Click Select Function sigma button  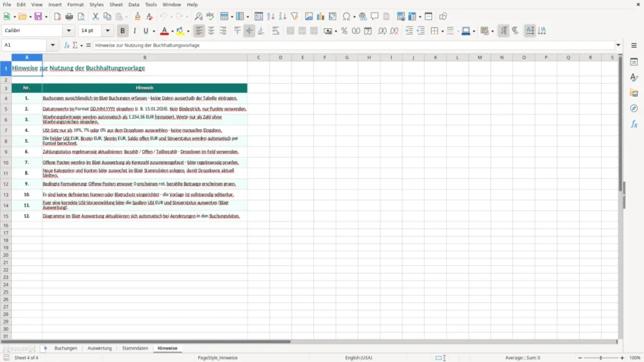pyautogui.click(x=75, y=45)
